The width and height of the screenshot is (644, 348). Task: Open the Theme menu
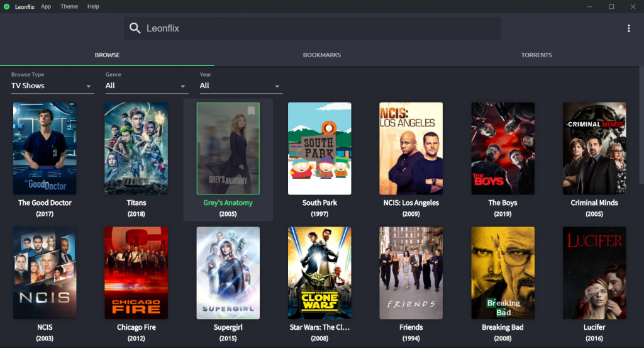pyautogui.click(x=69, y=6)
